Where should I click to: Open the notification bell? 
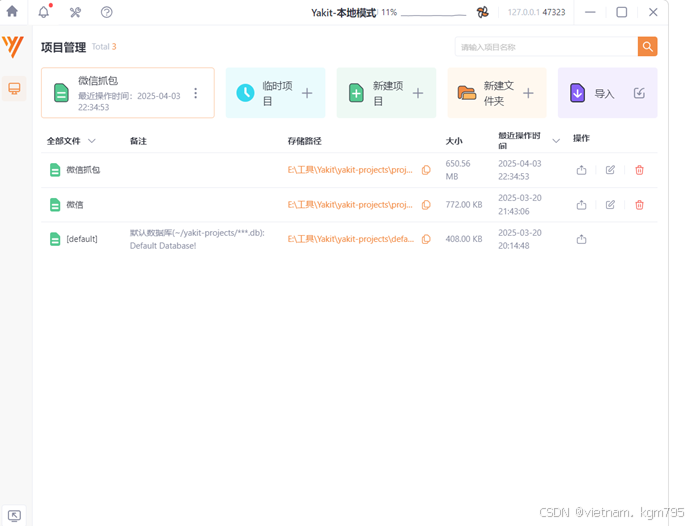(44, 12)
